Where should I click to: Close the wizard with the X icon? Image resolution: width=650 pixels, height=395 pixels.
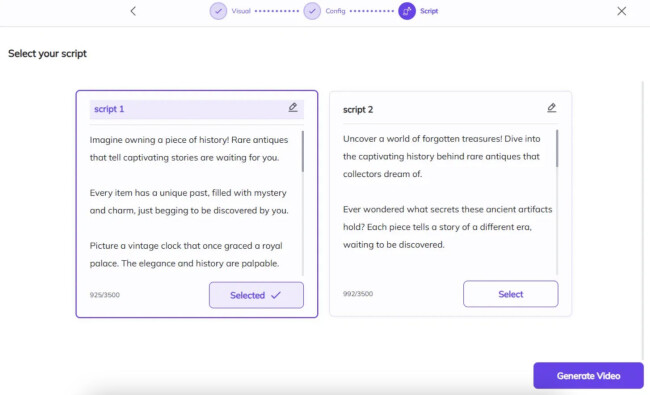pyautogui.click(x=621, y=11)
